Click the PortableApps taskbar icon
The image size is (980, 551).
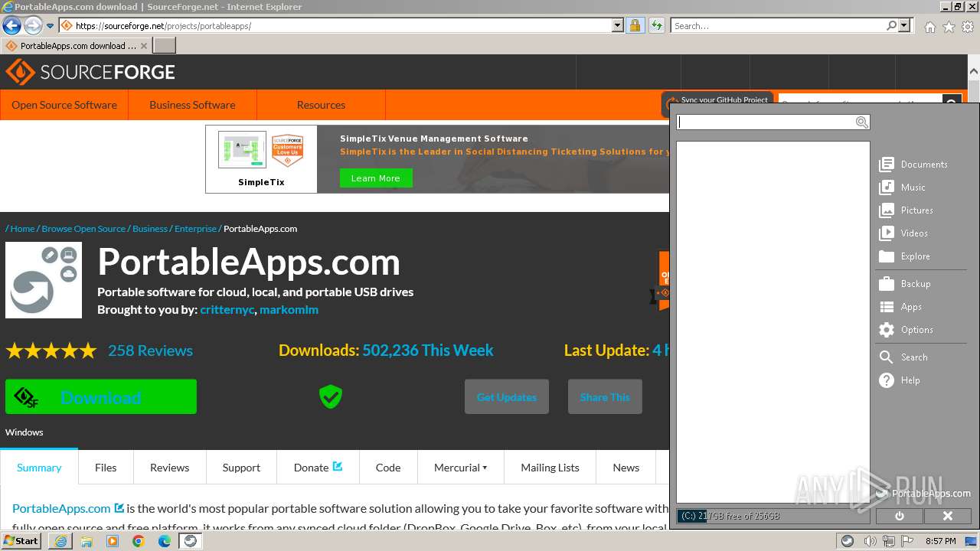click(x=190, y=541)
